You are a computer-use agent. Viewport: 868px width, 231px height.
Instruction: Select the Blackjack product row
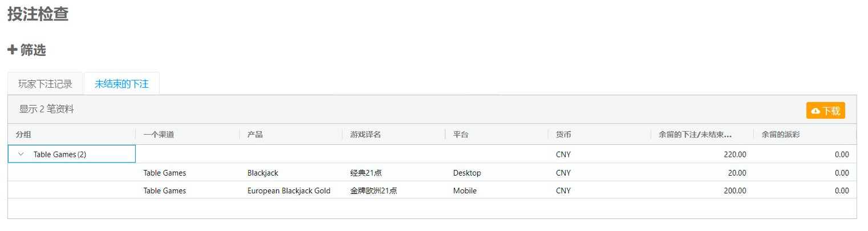coord(263,173)
